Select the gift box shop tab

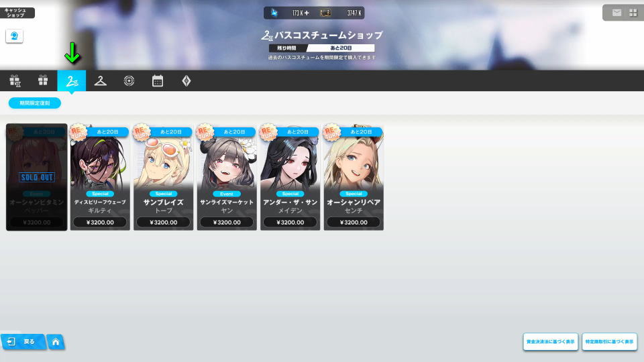coord(43,80)
